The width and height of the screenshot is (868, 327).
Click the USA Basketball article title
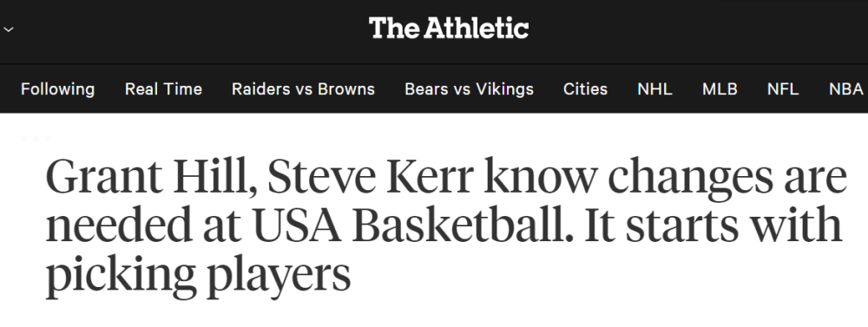[x=446, y=226]
